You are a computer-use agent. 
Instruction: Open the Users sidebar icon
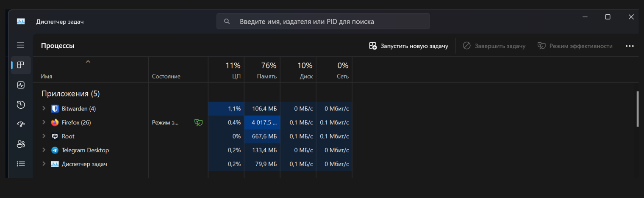(x=21, y=144)
